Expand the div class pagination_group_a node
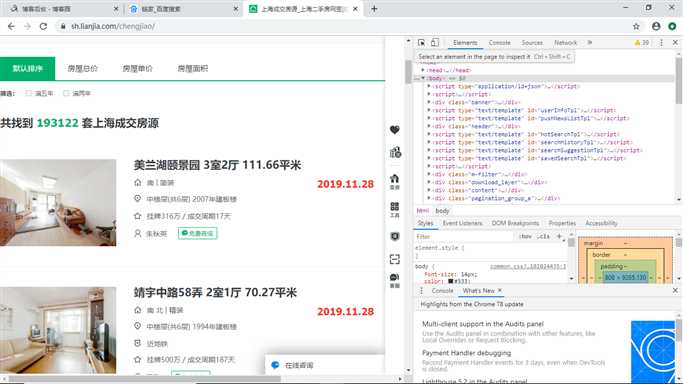Viewport: 683px width, 384px height. (x=429, y=198)
